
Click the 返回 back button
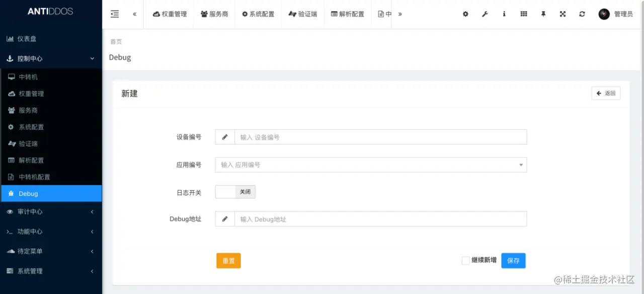click(x=606, y=93)
